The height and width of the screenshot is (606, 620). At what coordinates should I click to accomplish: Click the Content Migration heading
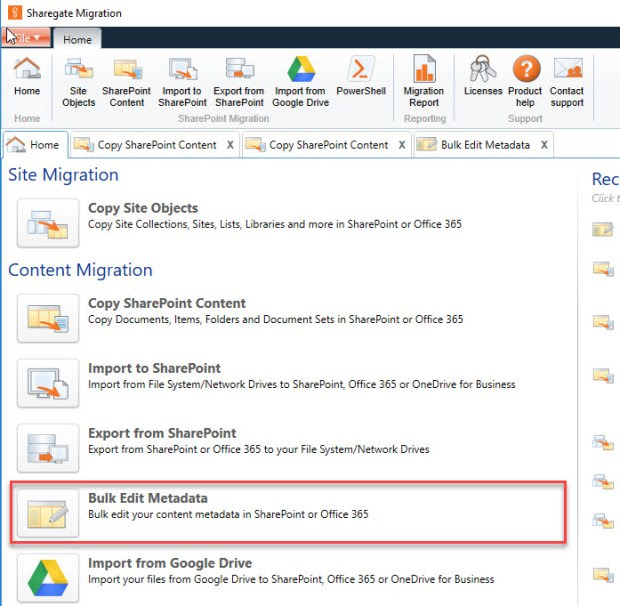[80, 270]
